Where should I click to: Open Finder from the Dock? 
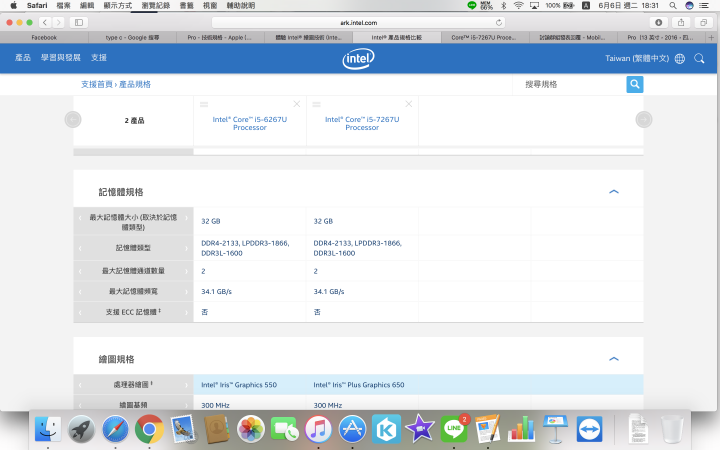click(48, 430)
